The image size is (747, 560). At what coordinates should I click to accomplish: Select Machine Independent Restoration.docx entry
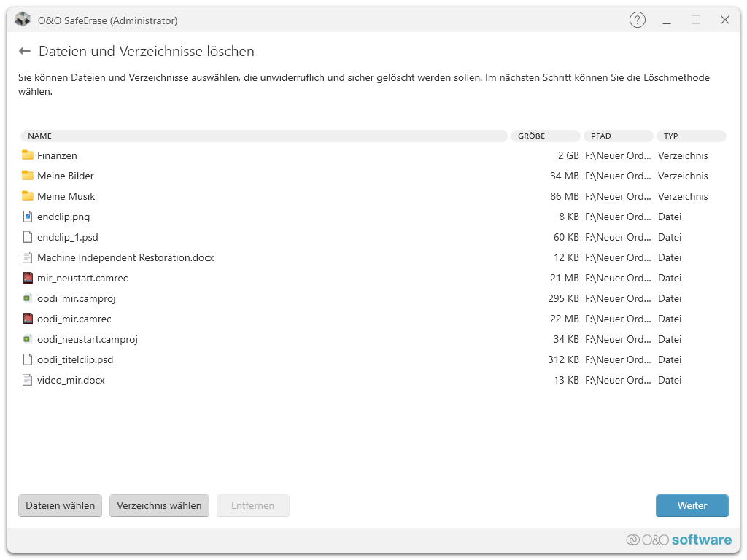(125, 257)
